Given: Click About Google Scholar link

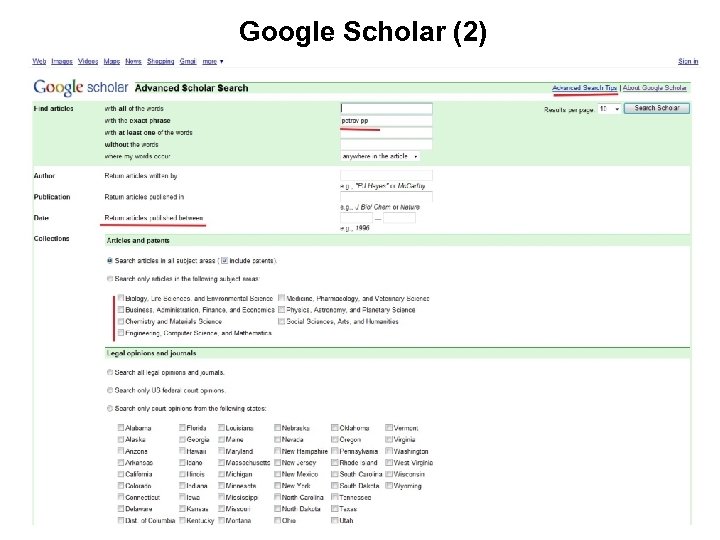Looking at the screenshot, I should (x=656, y=88).
